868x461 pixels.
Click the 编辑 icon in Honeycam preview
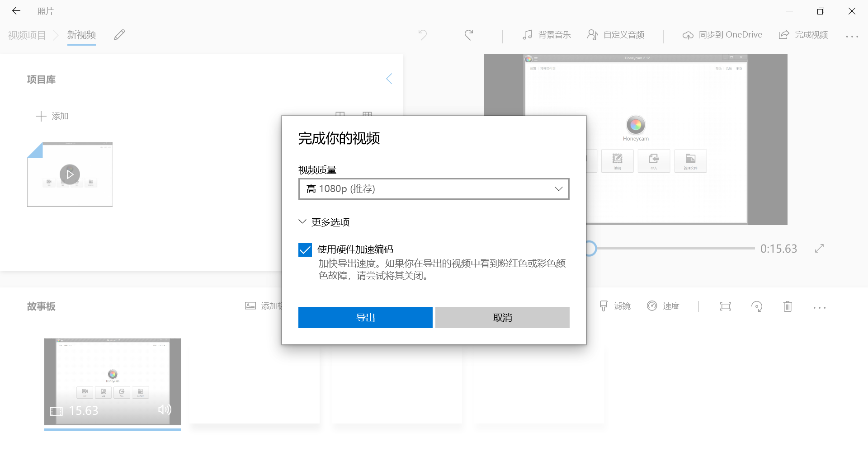(x=617, y=161)
